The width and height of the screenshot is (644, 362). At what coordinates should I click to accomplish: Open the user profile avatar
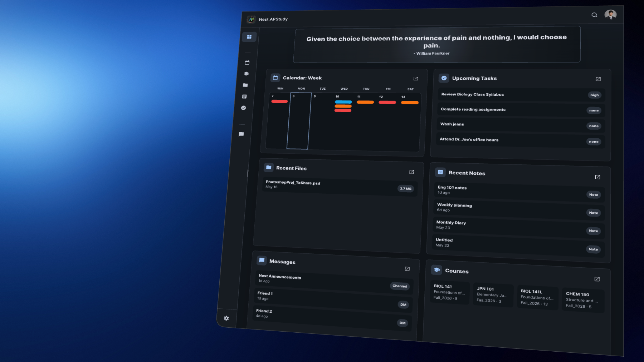[x=610, y=14]
